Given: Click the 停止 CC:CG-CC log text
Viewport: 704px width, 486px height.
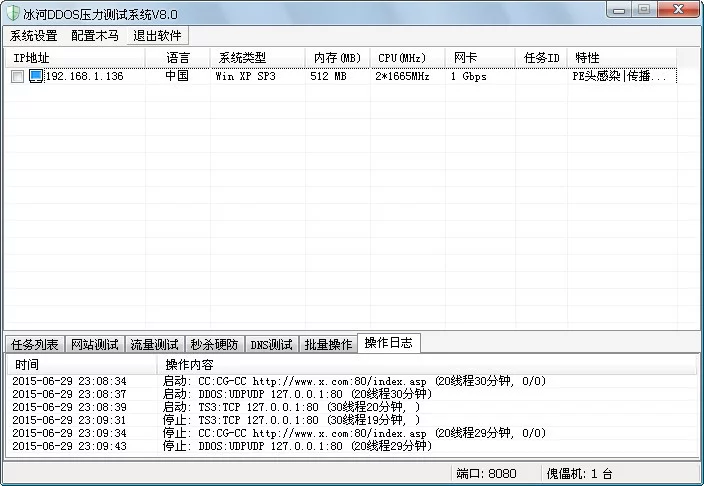Looking at the screenshot, I should pyautogui.click(x=354, y=433).
